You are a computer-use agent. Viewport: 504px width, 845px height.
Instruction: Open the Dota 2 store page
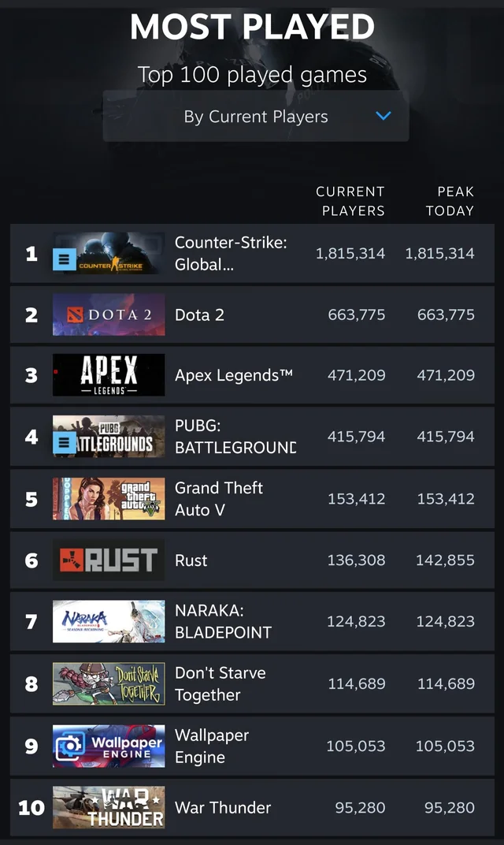pos(199,315)
